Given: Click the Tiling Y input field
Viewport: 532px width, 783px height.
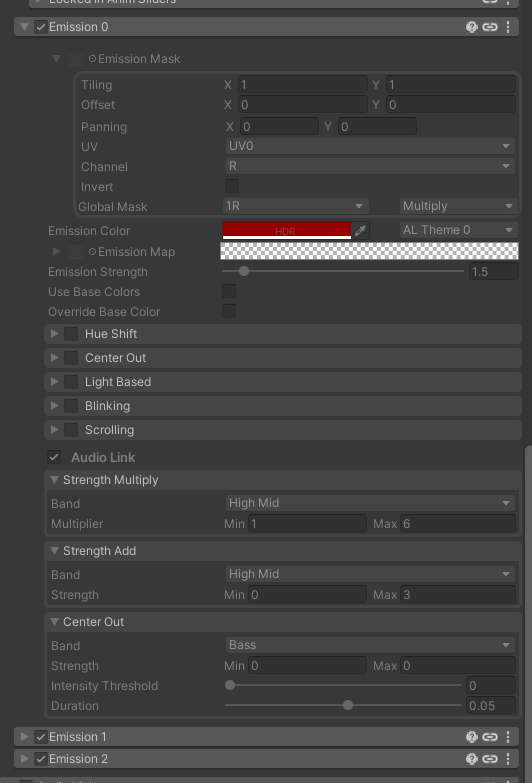Looking at the screenshot, I should [x=451, y=84].
